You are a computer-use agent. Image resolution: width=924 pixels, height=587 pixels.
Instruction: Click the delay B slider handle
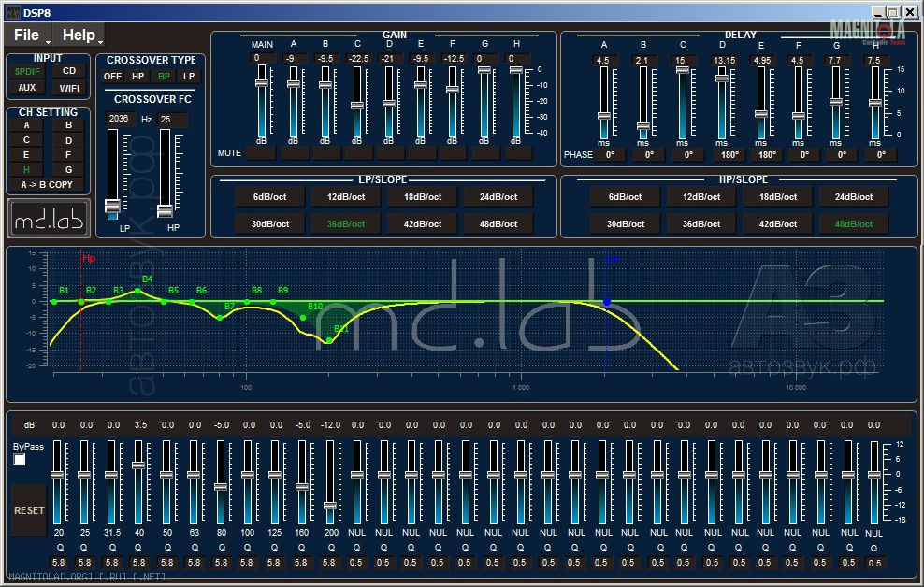point(643,126)
